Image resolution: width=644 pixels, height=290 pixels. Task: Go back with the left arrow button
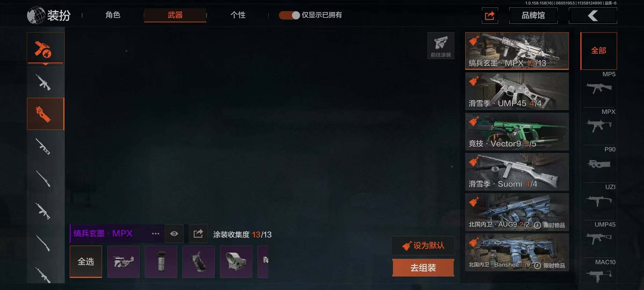593,16
